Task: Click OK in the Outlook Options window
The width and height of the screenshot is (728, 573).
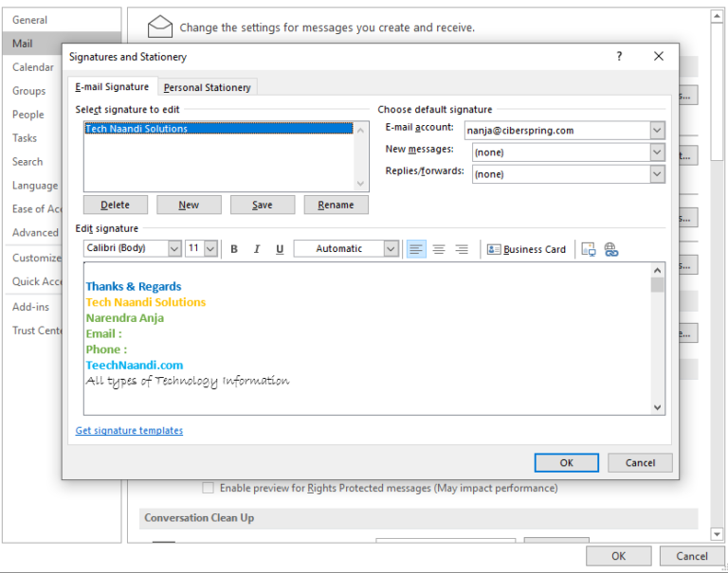Action: tap(618, 556)
